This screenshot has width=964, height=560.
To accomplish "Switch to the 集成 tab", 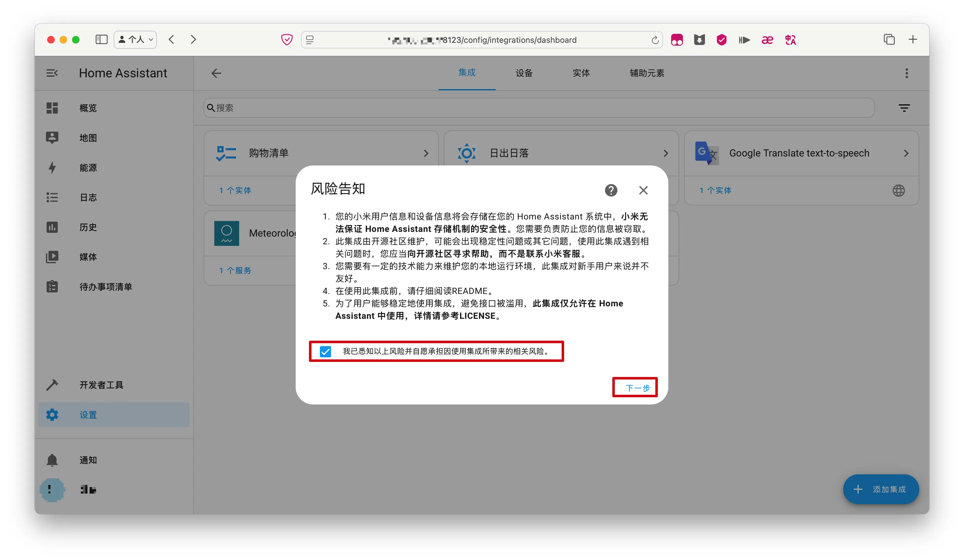I will coord(467,73).
